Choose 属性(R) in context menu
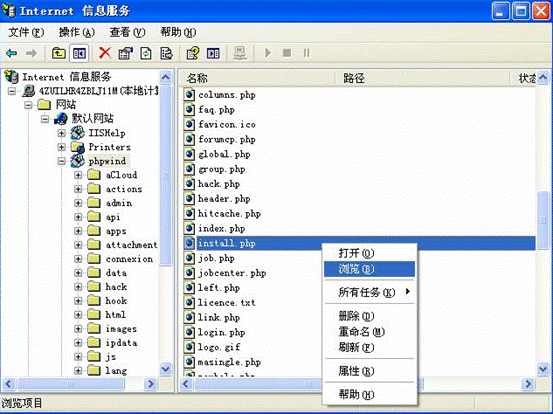This screenshot has height=414, width=553. click(369, 371)
